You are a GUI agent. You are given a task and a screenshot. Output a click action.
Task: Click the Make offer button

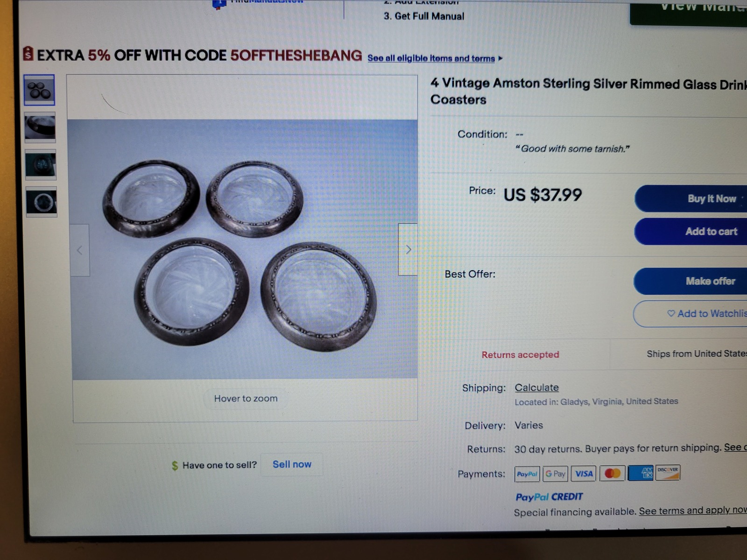691,281
